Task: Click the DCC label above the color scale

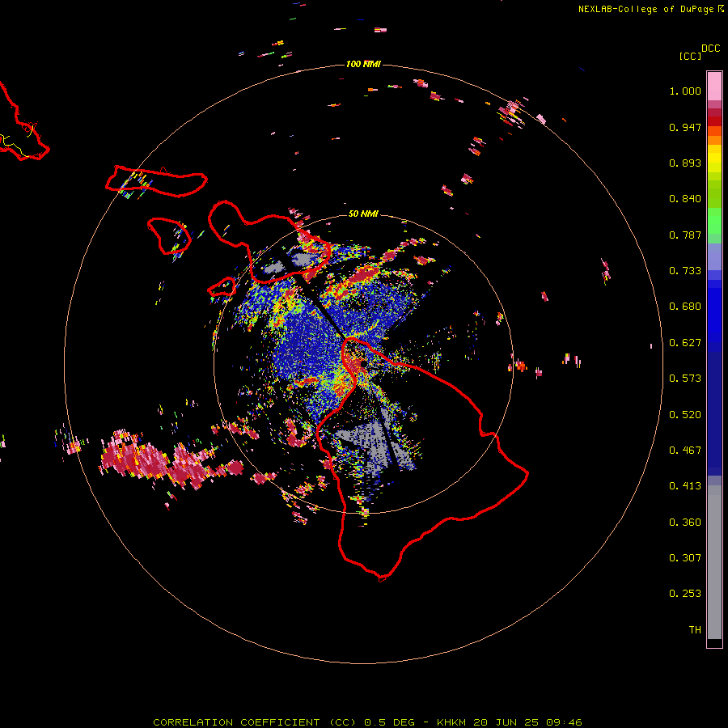Action: (x=711, y=49)
